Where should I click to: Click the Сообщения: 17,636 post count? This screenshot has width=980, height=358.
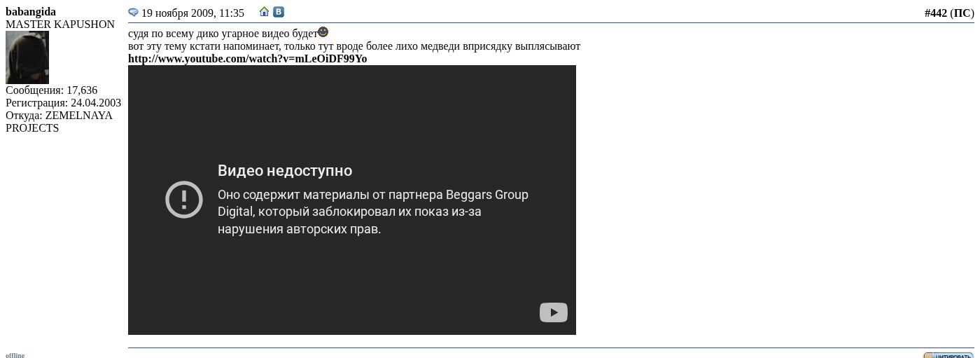tap(51, 90)
